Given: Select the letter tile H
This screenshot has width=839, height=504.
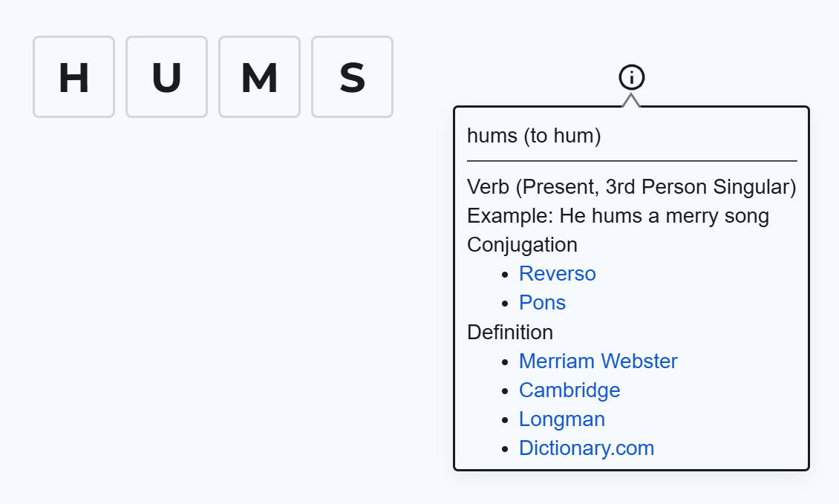Looking at the screenshot, I should tap(74, 76).
